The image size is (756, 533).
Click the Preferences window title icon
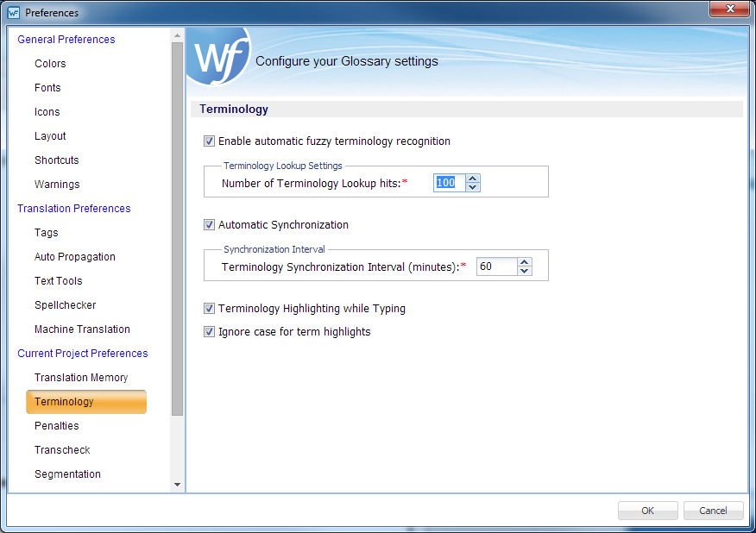[14, 13]
